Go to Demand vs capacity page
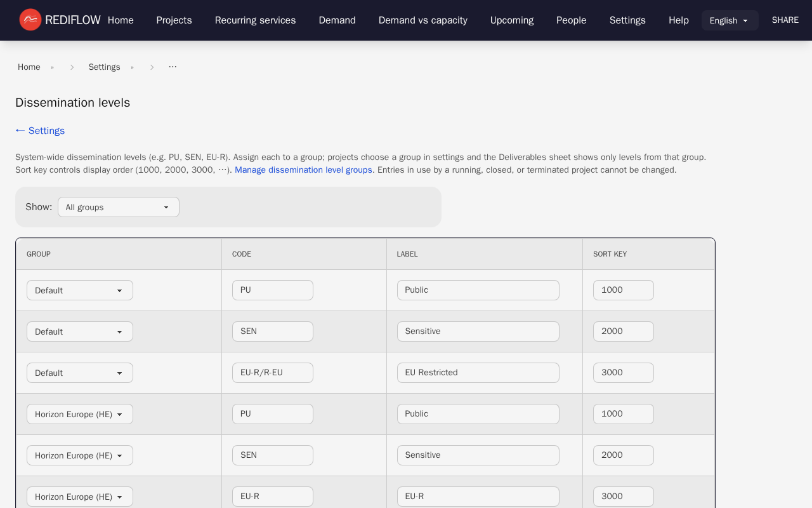Screen dimensions: 812x508 [x=422, y=20]
